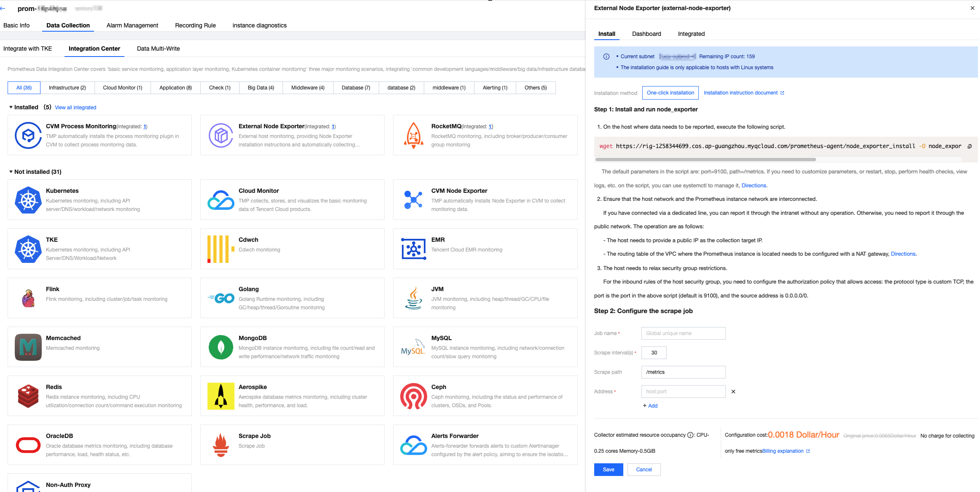Switch to the Dashboard tab
Viewport: 980px width, 492px height.
pyautogui.click(x=646, y=34)
